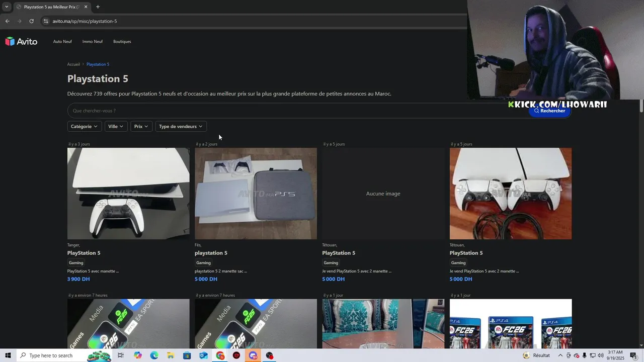Open volume control in system tray
644x362 pixels.
click(x=601, y=355)
